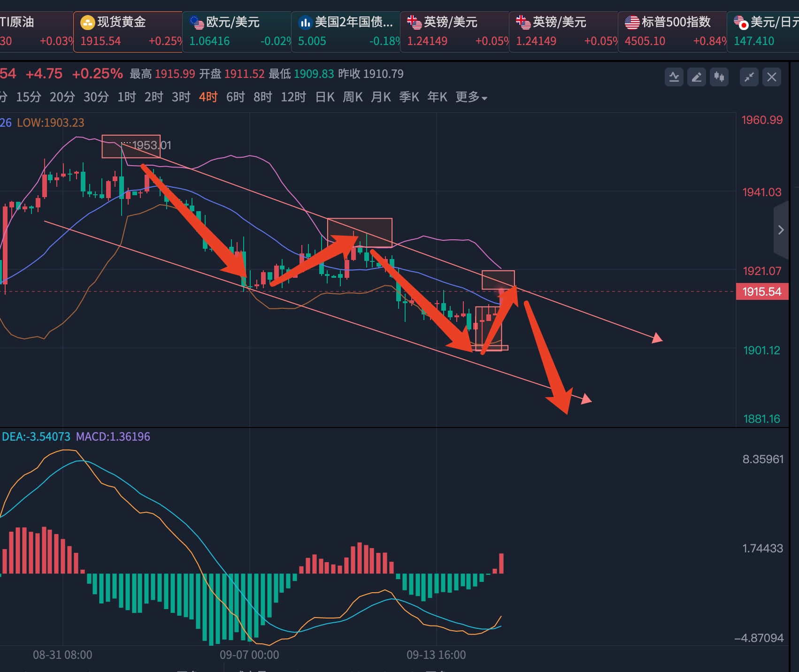Expand the side panel chevron arrow

coord(781,230)
